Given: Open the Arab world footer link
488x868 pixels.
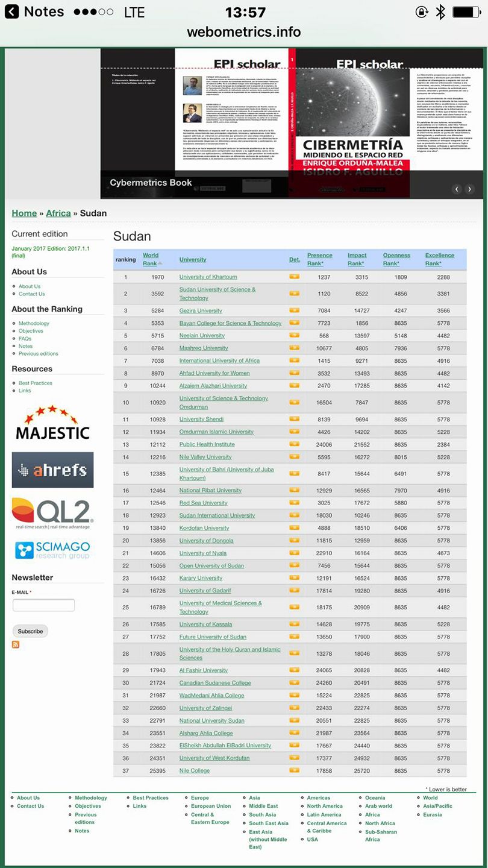Looking at the screenshot, I should click(378, 806).
